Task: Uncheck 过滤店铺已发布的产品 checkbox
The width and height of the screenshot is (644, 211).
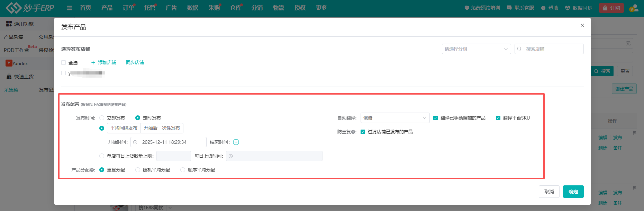Action: (363, 132)
